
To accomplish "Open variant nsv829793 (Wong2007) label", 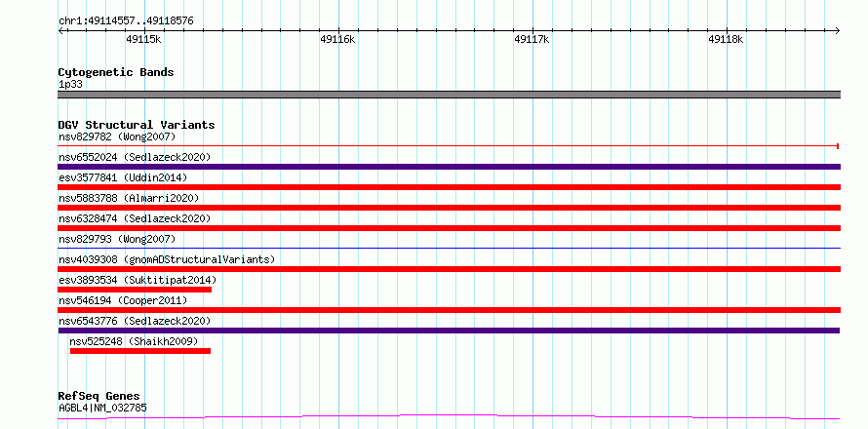I will (117, 239).
